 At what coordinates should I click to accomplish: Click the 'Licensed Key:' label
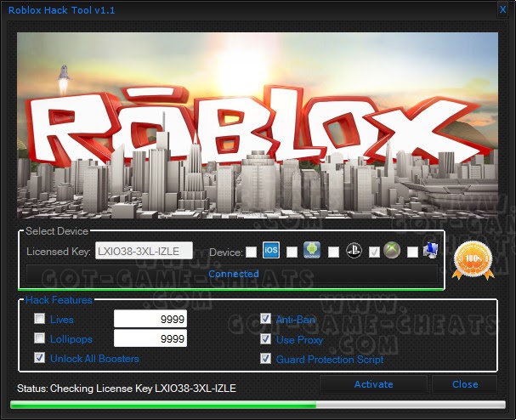click(59, 252)
